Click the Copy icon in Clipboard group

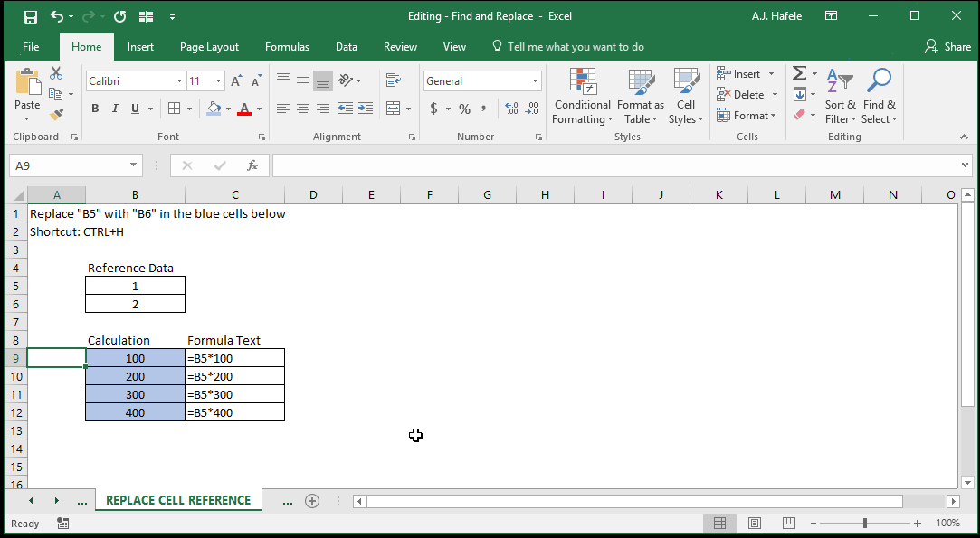click(x=55, y=94)
